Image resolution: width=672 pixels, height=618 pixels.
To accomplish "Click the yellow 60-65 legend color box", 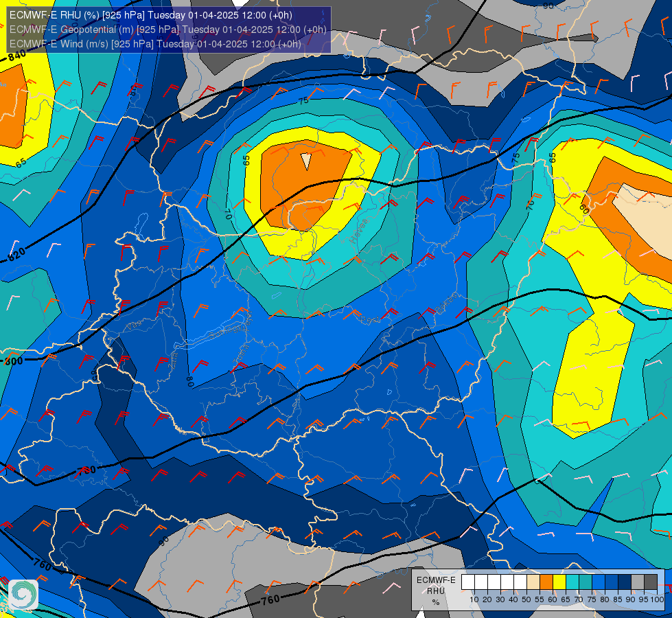I will click(x=559, y=582).
